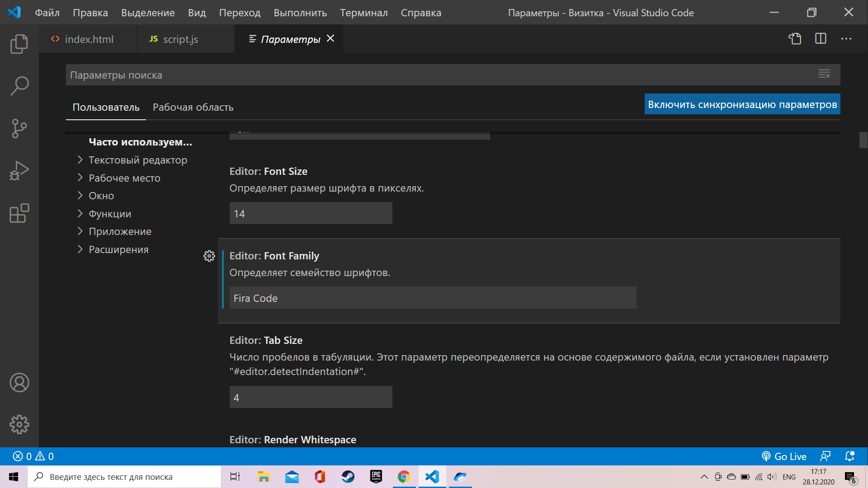Expand the Приложение section
This screenshot has height=488, width=868.
click(x=114, y=231)
